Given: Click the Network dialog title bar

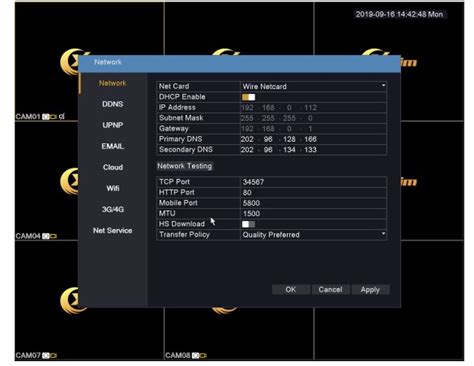Looking at the screenshot, I should pos(239,63).
